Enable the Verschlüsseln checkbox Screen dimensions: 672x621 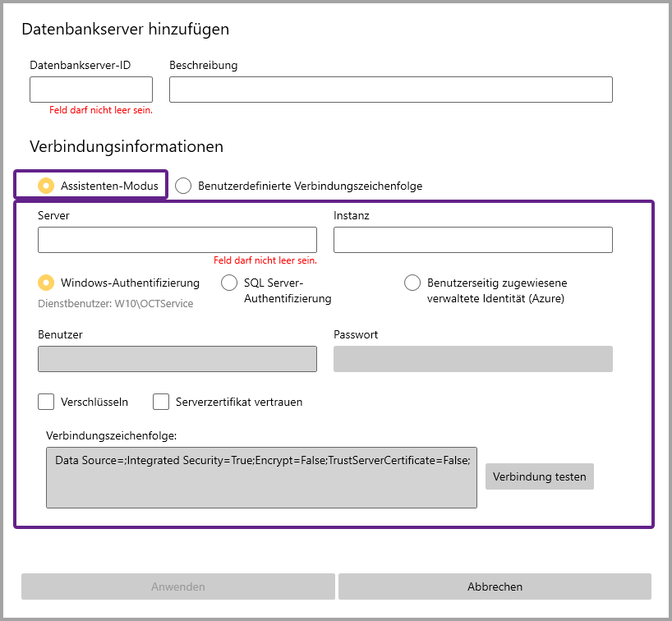pyautogui.click(x=47, y=402)
